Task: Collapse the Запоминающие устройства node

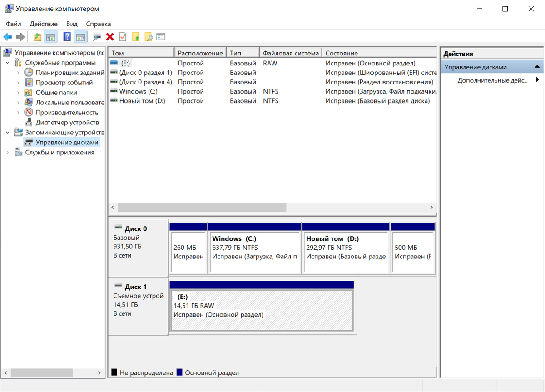Action: (8, 133)
